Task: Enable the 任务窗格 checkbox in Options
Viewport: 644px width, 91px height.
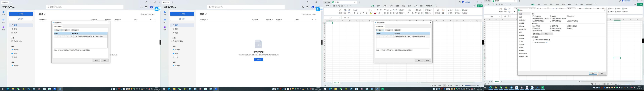Action: click(533, 16)
